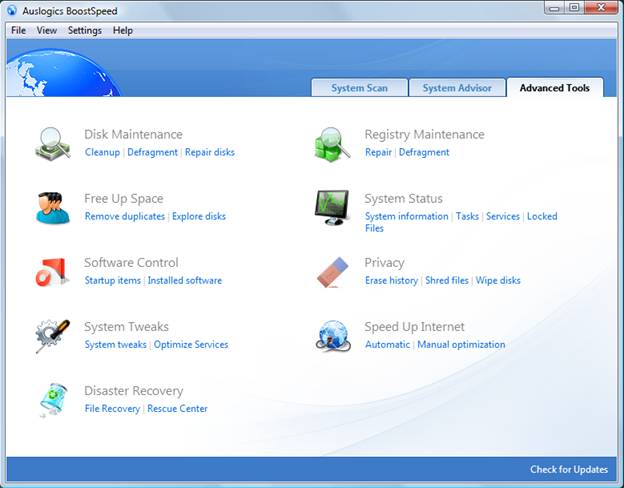Open the View menu
This screenshot has width=624, height=488.
click(x=47, y=30)
